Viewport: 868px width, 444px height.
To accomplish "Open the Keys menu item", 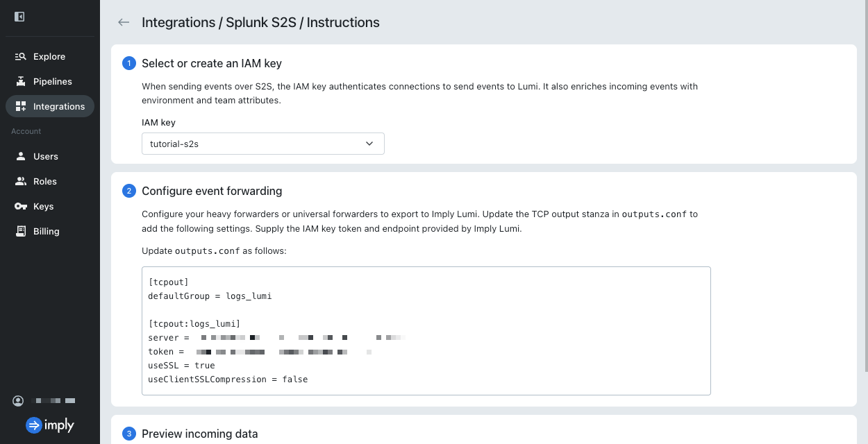I will click(50, 206).
